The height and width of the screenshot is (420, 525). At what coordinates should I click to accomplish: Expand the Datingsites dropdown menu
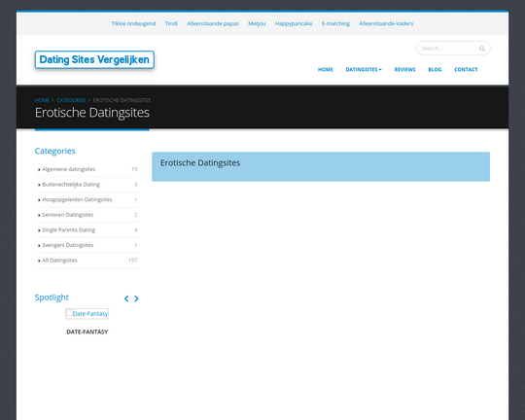[x=364, y=70]
